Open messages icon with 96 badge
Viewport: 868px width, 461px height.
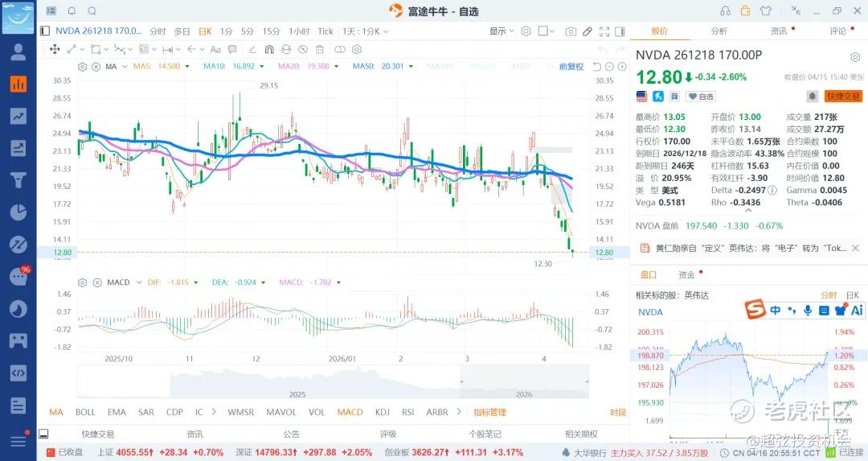(18, 275)
